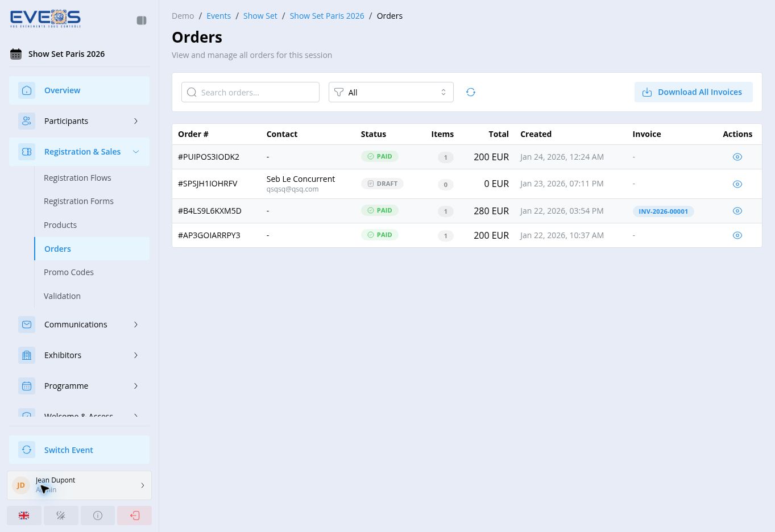Click the red logout icon

135,516
